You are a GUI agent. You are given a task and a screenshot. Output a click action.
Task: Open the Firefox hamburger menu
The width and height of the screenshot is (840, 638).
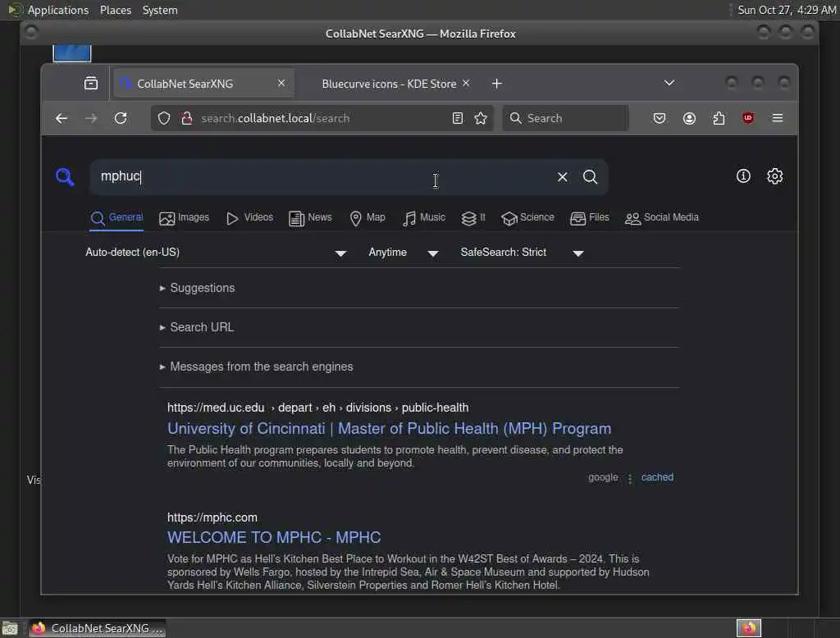pyautogui.click(x=778, y=118)
